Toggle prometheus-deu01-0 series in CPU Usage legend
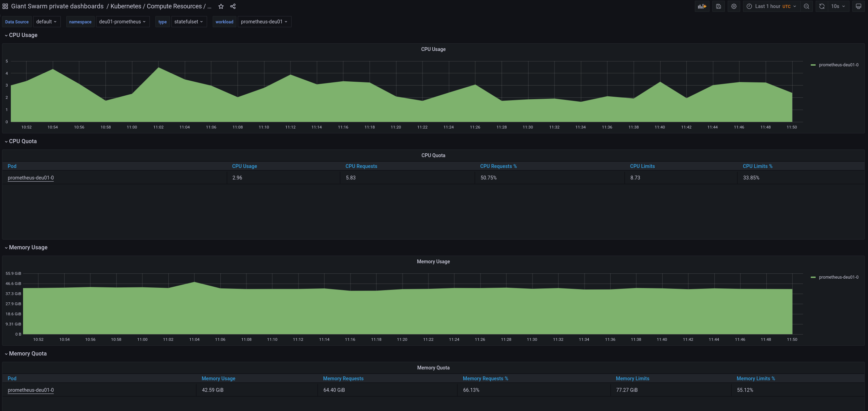This screenshot has height=411, width=868. coord(838,65)
